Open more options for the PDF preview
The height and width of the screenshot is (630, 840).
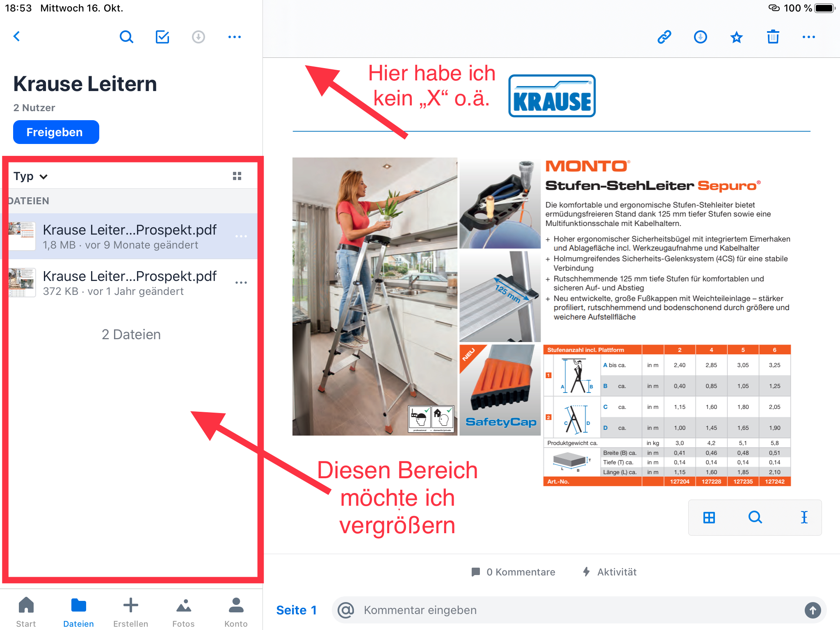[809, 37]
